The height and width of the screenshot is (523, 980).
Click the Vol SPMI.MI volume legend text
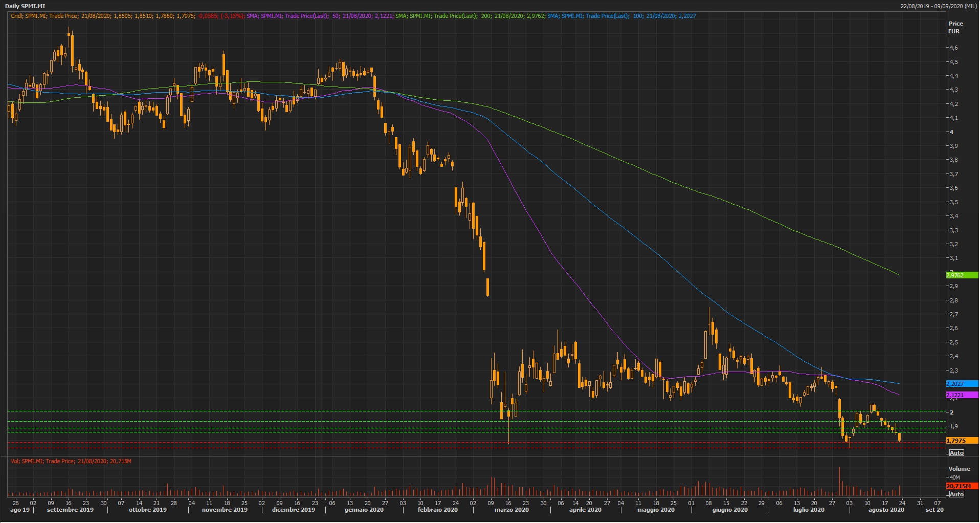coord(71,461)
